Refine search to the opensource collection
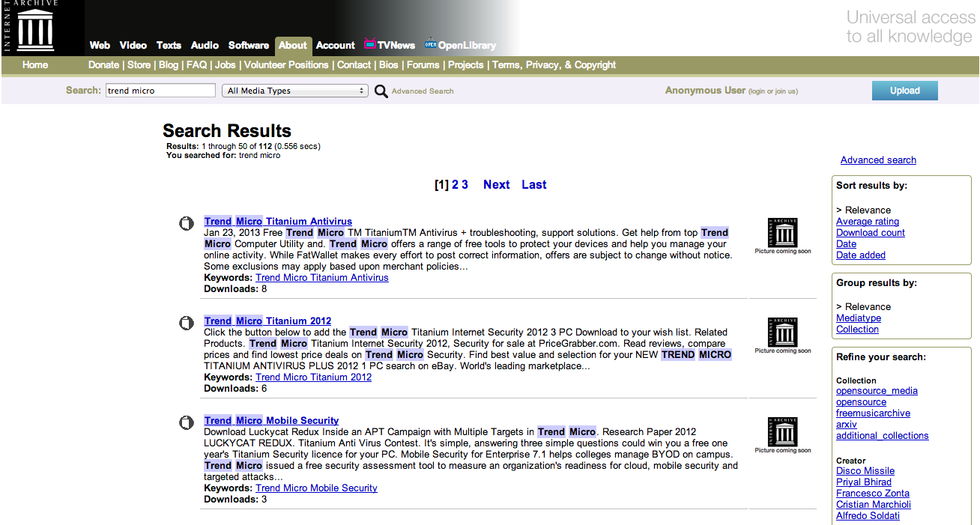The height and width of the screenshot is (525, 980). 861,402
